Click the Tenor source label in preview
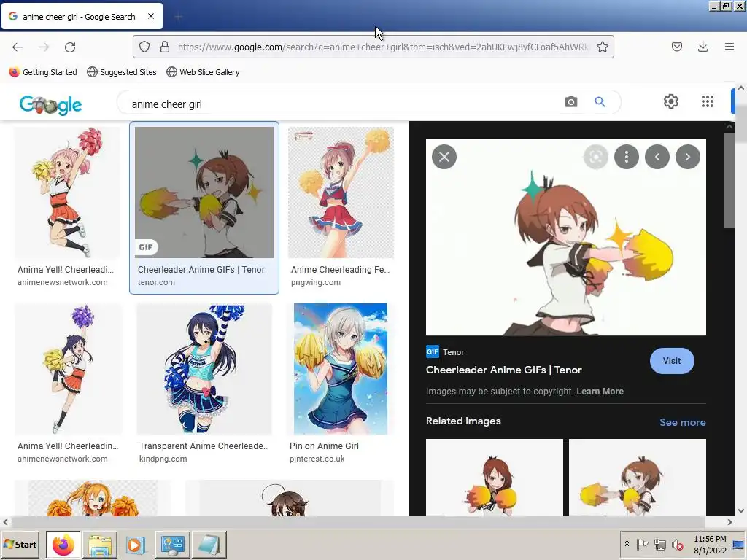This screenshot has width=747, height=560. (x=453, y=352)
